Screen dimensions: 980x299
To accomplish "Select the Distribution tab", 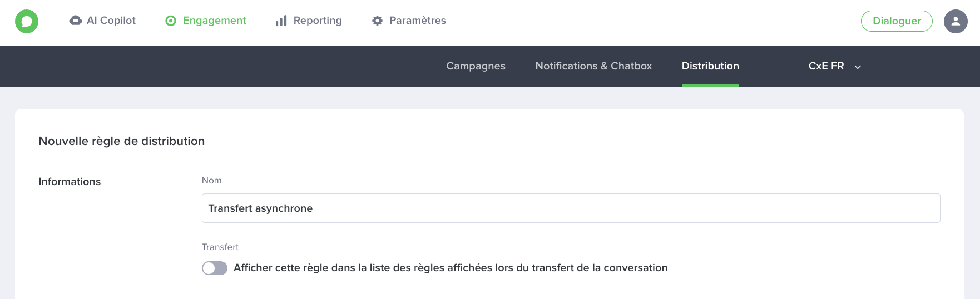I will coord(710,66).
